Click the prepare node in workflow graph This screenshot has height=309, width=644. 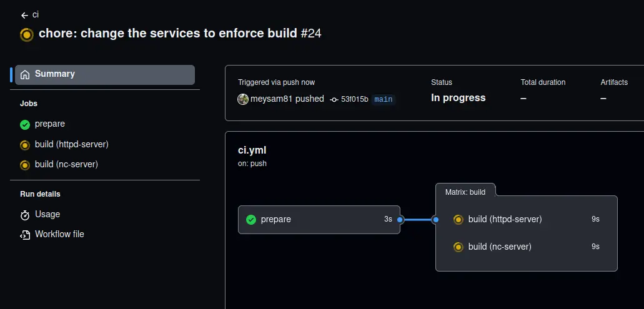[x=319, y=220]
